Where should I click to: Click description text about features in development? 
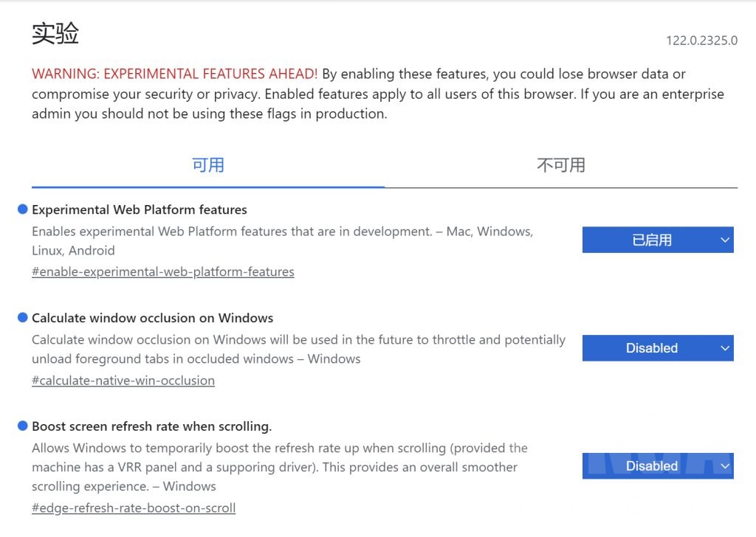click(x=281, y=232)
